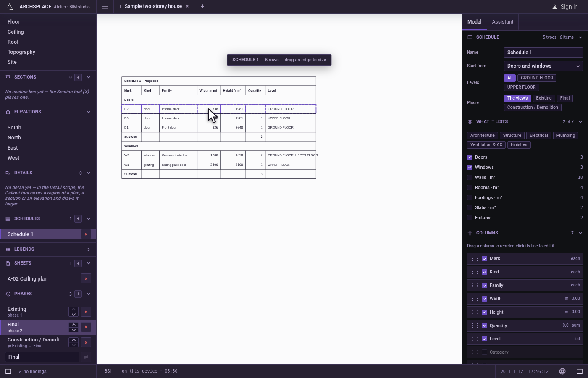Open the Topography view
The width and height of the screenshot is (588, 378).
click(21, 52)
